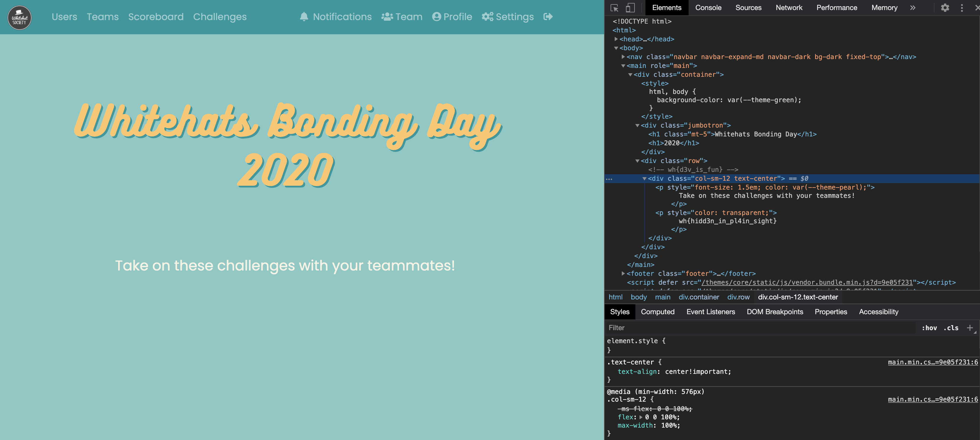
Task: Toggle the device toolbar icon
Action: coord(630,8)
